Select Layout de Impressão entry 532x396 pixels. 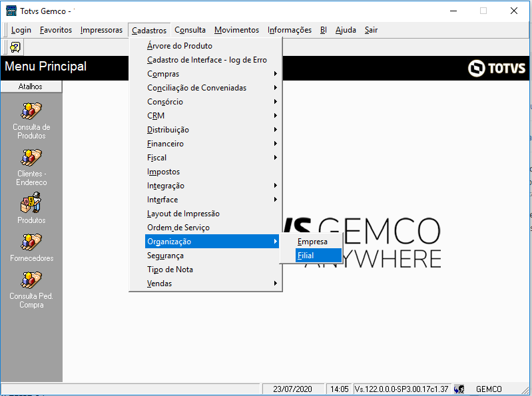click(x=212, y=214)
